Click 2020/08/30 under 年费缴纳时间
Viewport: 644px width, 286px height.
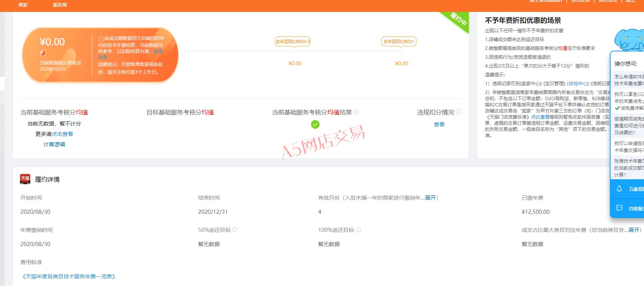(35, 244)
